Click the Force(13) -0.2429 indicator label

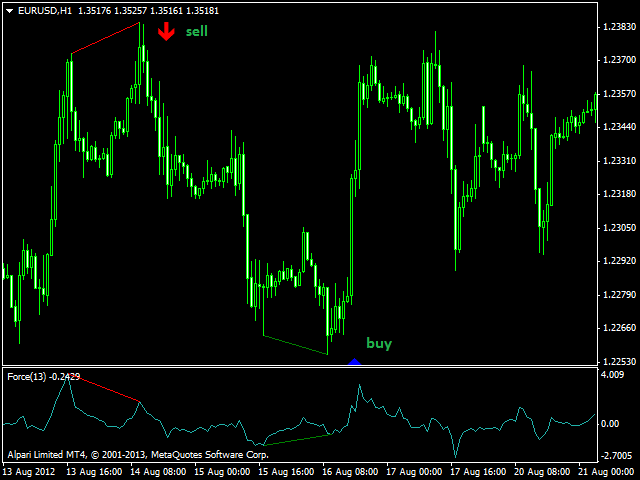click(x=44, y=377)
